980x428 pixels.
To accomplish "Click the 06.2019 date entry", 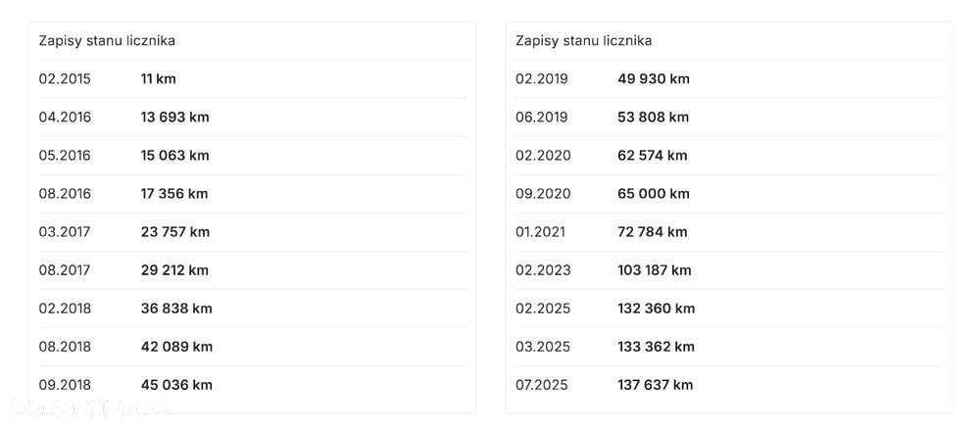I will (x=542, y=118).
